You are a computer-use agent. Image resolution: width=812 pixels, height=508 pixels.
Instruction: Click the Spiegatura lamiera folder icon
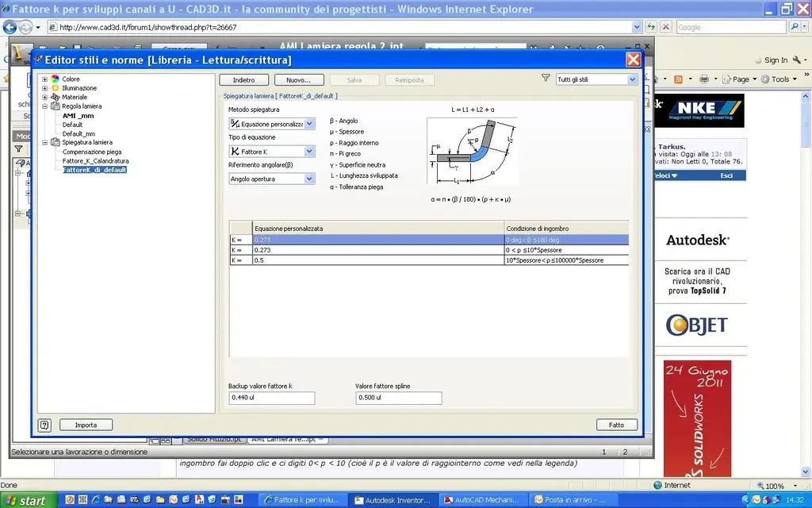[x=55, y=142]
